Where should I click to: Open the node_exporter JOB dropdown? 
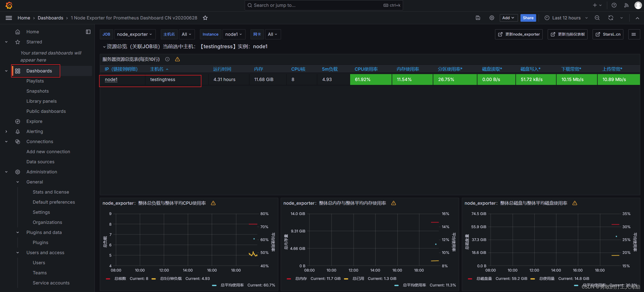[x=135, y=34]
